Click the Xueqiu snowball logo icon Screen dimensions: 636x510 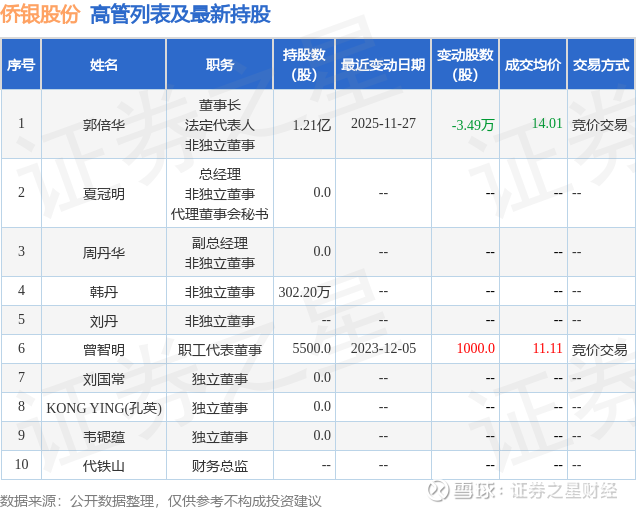point(438,491)
